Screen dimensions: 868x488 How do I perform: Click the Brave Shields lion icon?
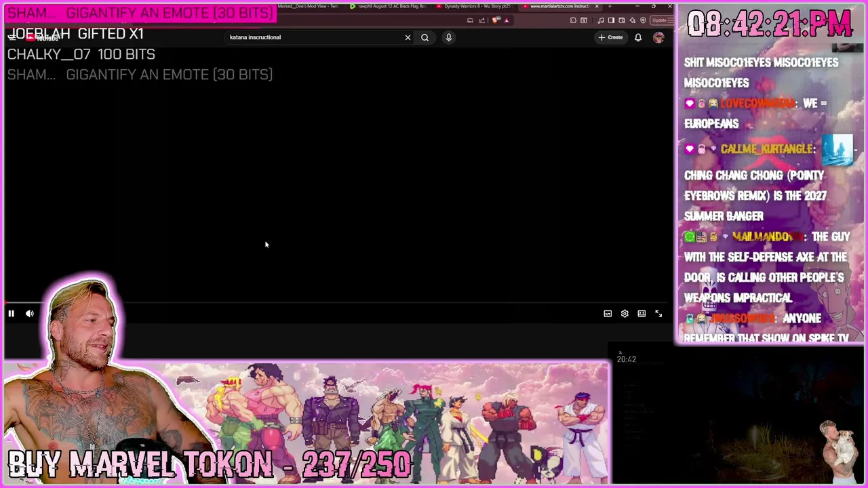(496, 20)
